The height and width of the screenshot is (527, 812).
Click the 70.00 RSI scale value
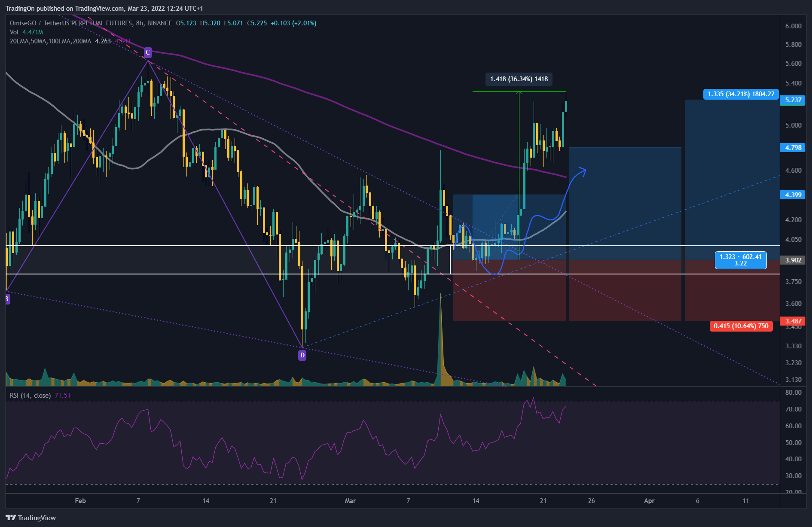[x=793, y=409]
